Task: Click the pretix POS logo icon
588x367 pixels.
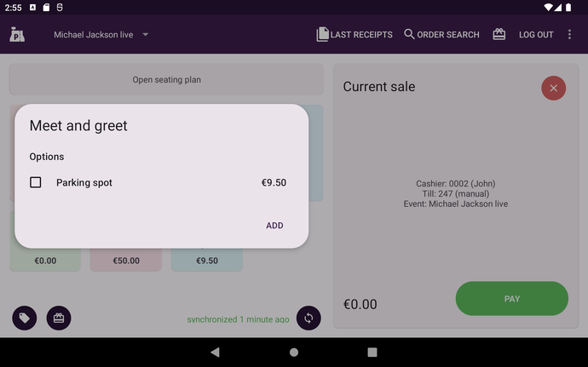Action: pyautogui.click(x=17, y=35)
